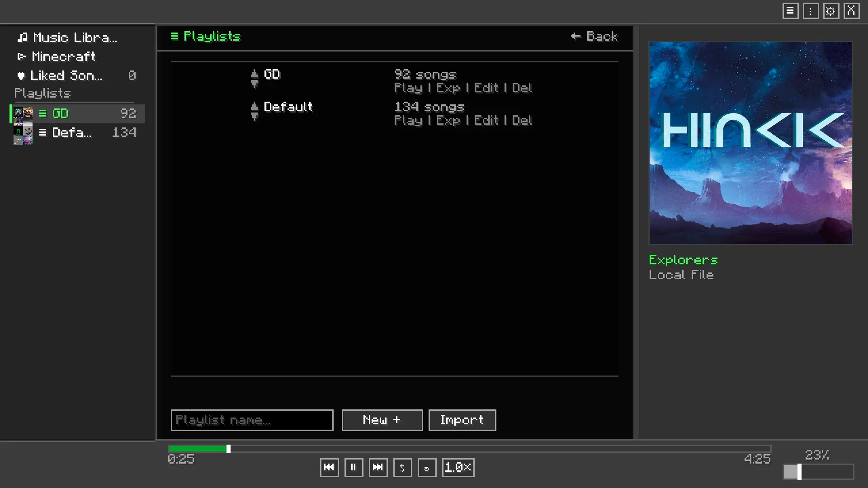
Task: Pause the current song
Action: (354, 467)
